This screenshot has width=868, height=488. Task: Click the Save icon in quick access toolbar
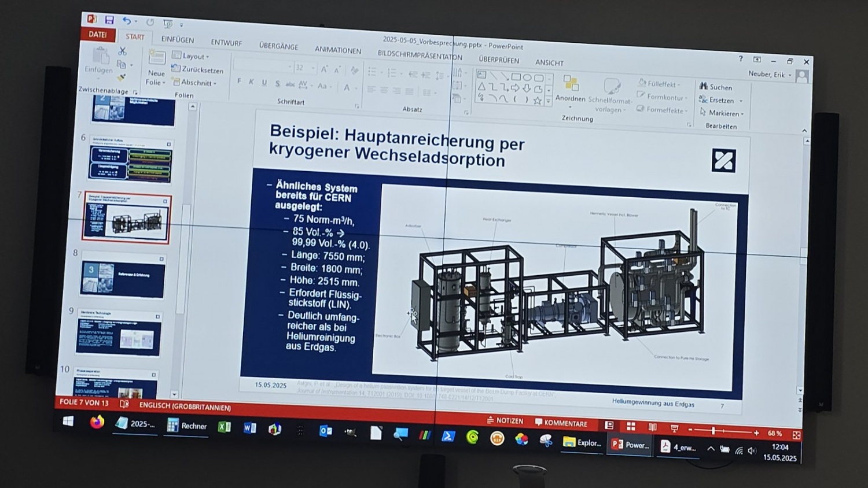(x=109, y=20)
